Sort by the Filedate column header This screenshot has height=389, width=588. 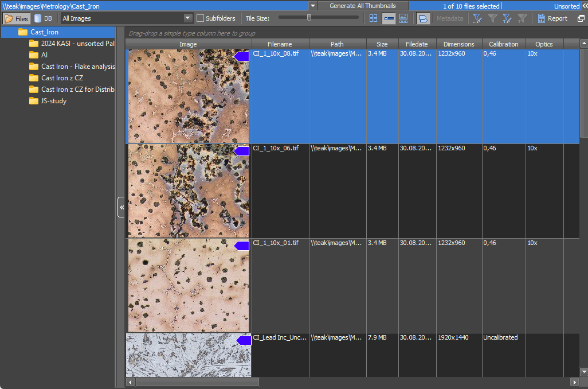tap(417, 44)
